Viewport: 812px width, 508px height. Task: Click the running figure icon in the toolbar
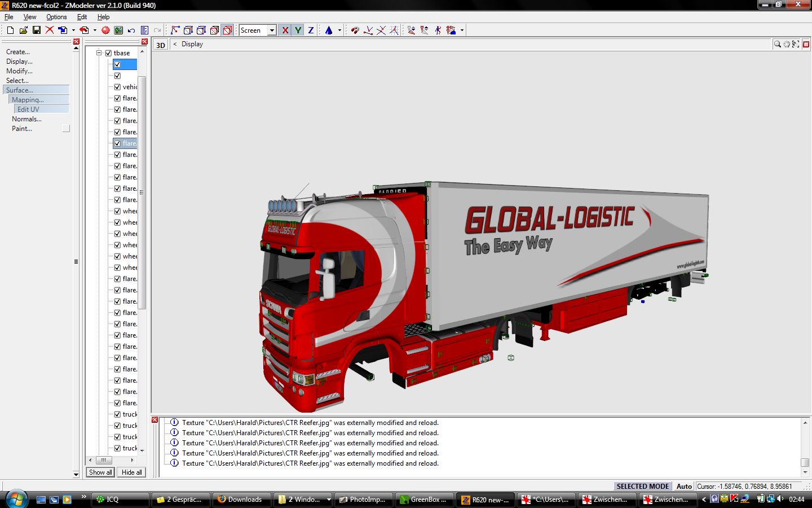point(438,30)
